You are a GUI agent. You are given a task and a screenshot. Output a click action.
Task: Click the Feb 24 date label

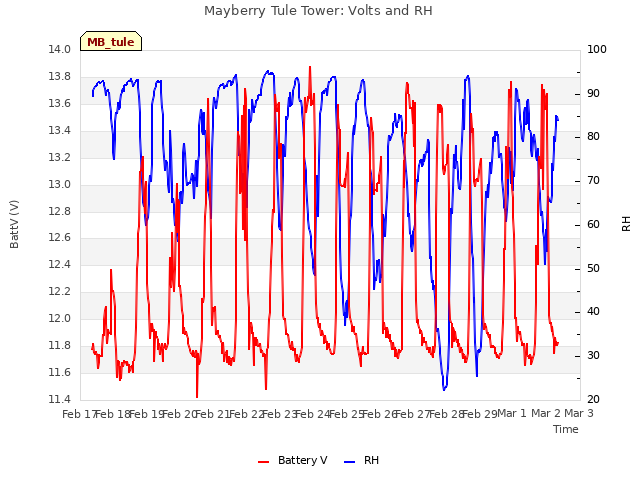[x=313, y=414]
